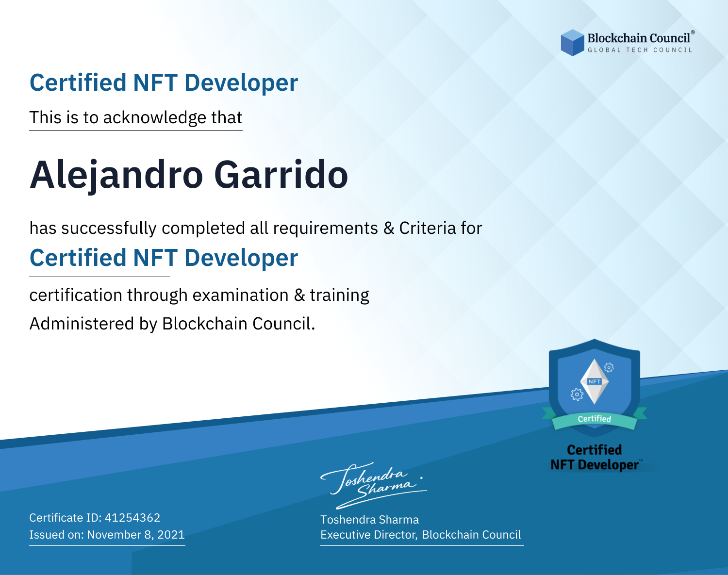Select "Certified NFT Developer" heading above "certification through examination"
Viewport: 728px width, 575px height.
pyautogui.click(x=164, y=258)
